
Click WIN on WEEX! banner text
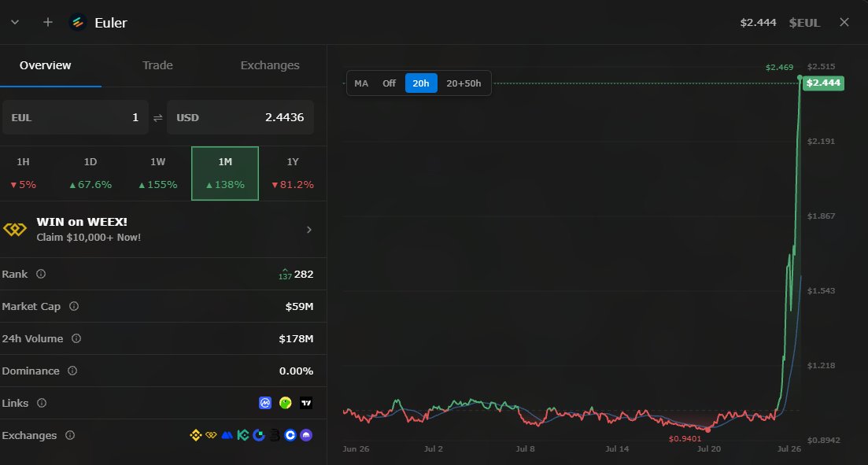click(x=82, y=222)
